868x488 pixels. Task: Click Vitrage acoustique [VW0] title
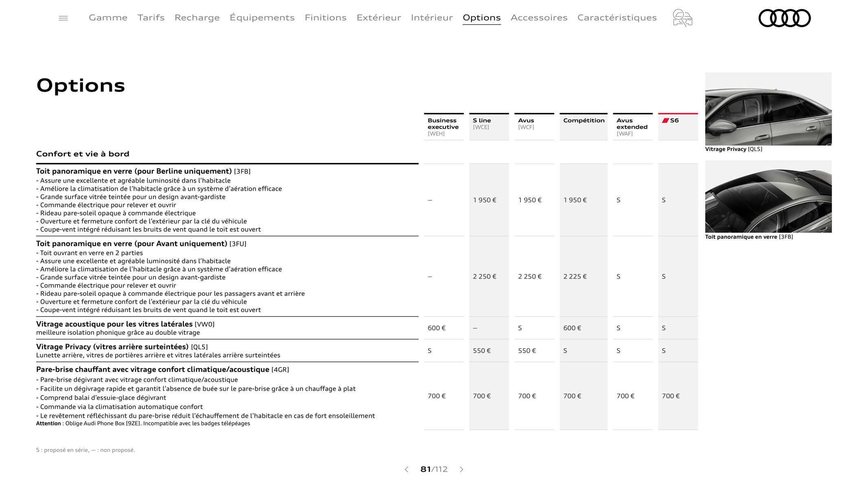(125, 324)
